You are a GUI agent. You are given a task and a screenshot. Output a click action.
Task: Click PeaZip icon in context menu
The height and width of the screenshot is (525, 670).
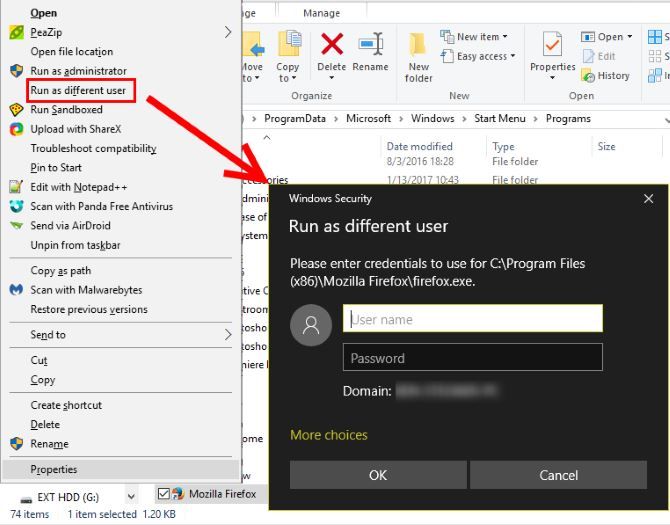click(x=16, y=33)
